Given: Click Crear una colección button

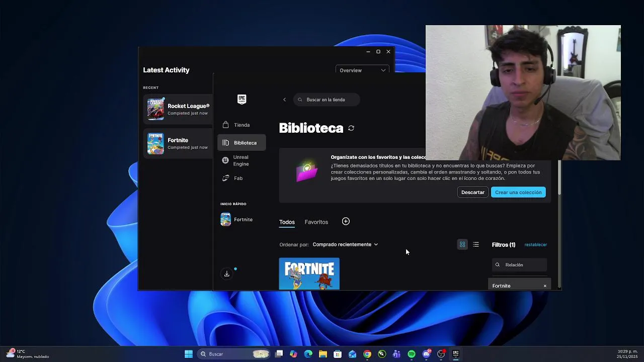Looking at the screenshot, I should (x=518, y=192).
